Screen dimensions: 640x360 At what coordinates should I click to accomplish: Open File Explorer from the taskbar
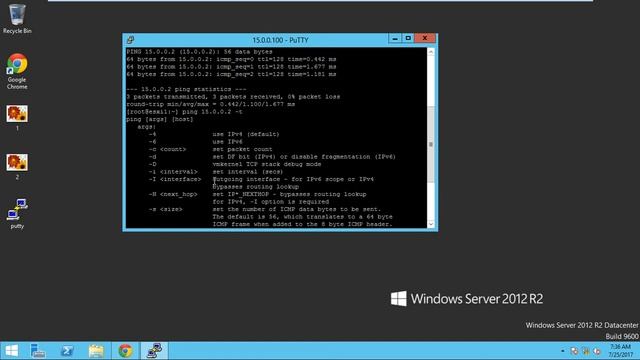(96, 351)
